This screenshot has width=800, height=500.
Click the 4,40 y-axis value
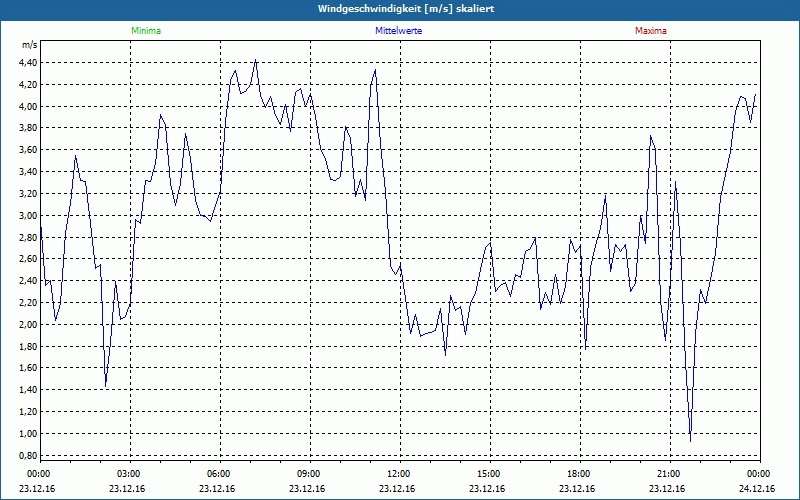pos(29,63)
